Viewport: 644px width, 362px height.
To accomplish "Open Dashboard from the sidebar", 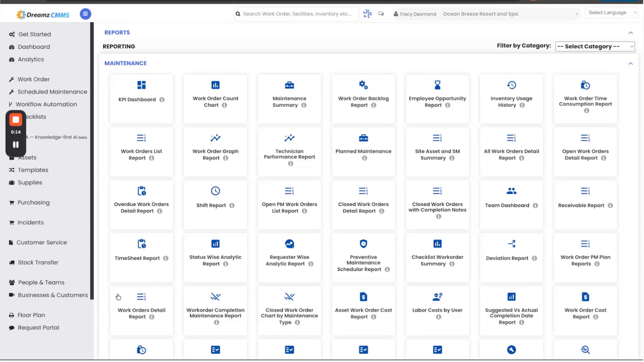I will [x=34, y=47].
